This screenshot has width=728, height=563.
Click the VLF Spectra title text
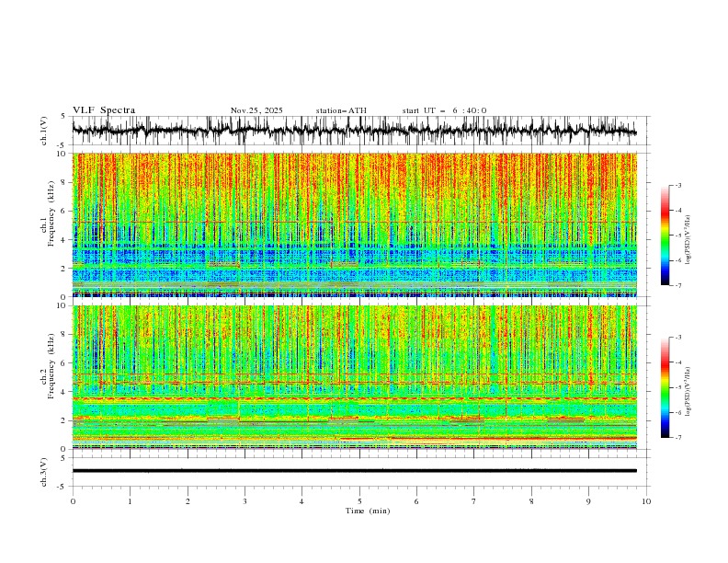pyautogui.click(x=104, y=110)
